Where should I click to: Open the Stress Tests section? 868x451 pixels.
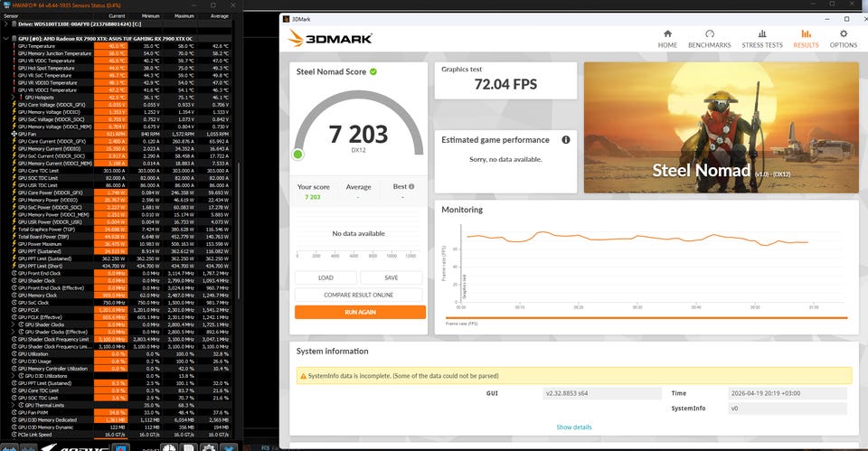761,38
